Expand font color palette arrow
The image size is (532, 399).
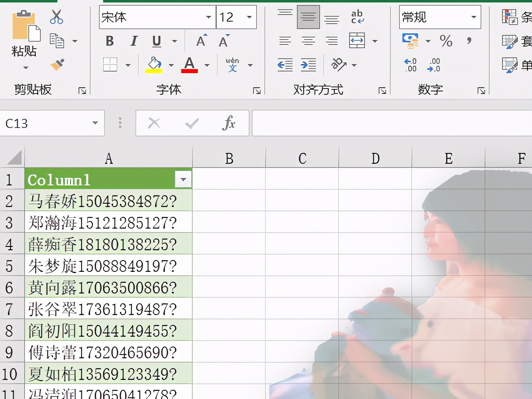tap(207, 65)
